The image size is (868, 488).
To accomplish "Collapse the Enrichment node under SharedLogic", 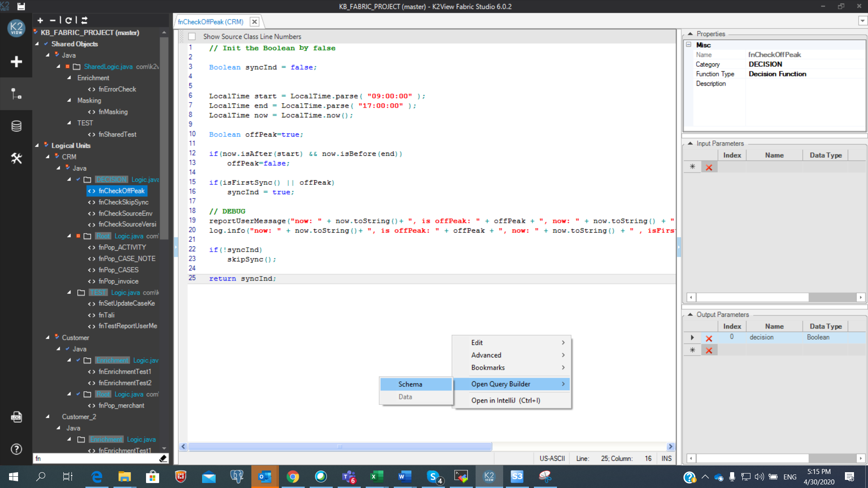I will pos(69,78).
